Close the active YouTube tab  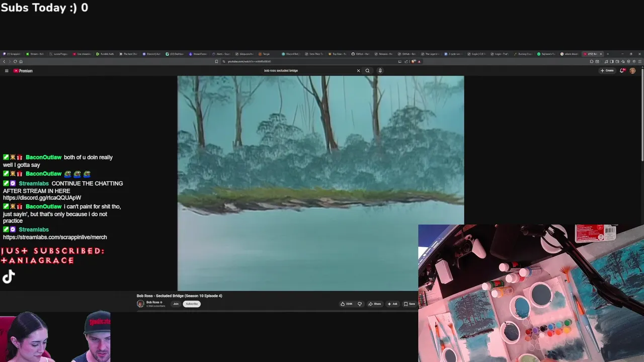coord(602,54)
